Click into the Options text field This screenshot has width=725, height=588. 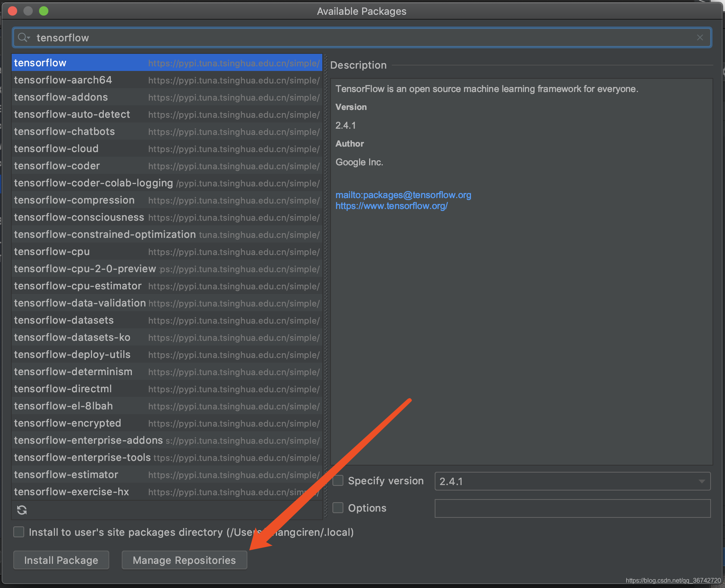(572, 508)
